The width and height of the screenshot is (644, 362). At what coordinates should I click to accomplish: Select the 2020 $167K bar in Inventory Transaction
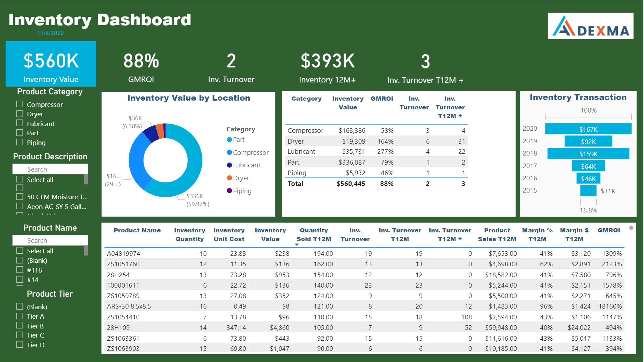588,129
